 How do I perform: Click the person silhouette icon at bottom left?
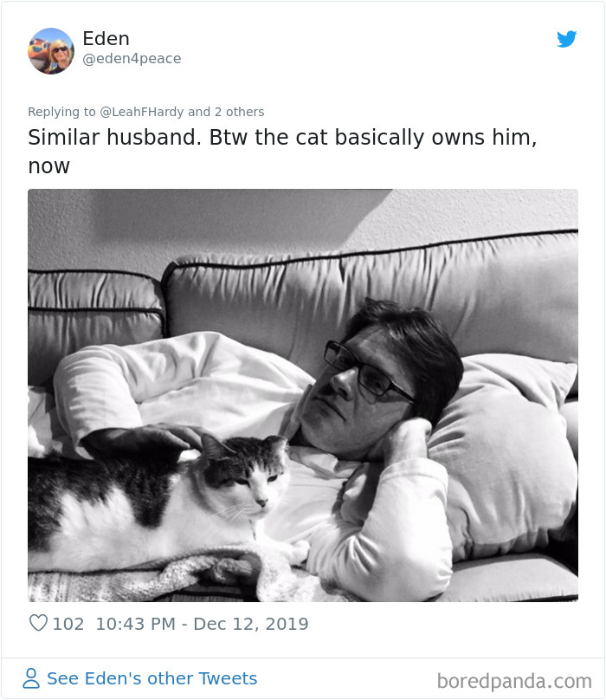click(32, 678)
